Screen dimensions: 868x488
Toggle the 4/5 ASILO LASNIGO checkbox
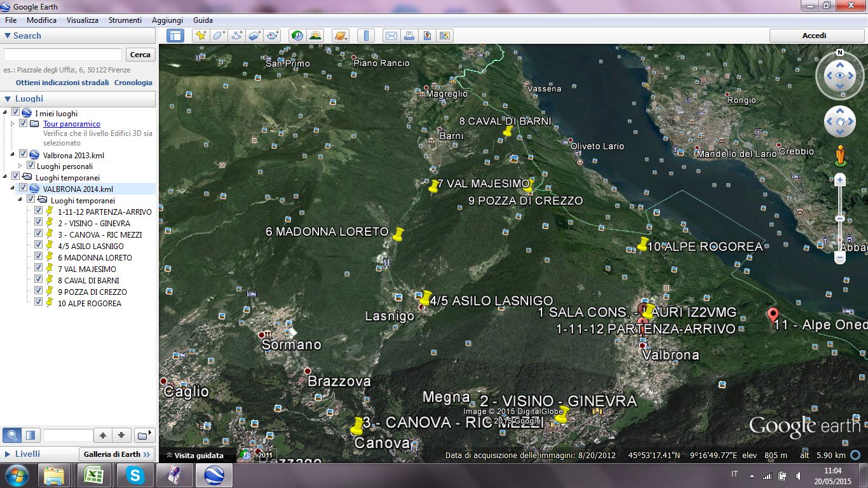point(38,246)
